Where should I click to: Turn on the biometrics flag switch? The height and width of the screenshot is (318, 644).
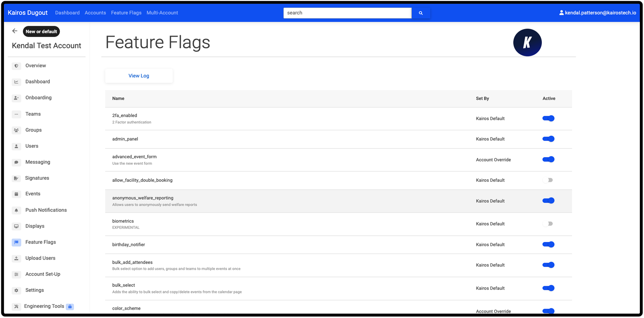[x=548, y=224]
